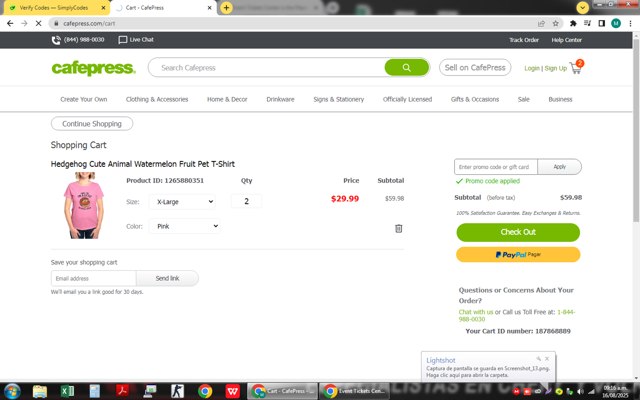This screenshot has width=640, height=400.
Task: Click the Send link button
Action: pos(167,278)
